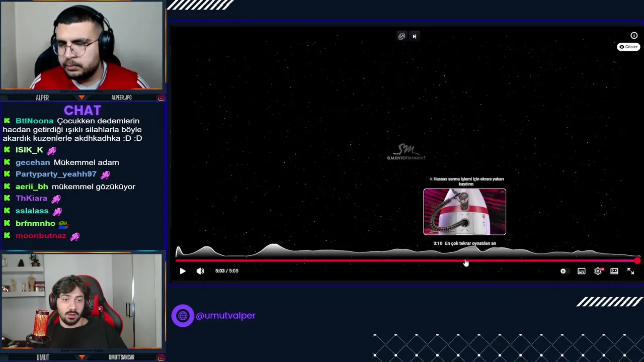Viewport: 644px width, 362px height.
Task: Open picture-in-picture popout icon above video
Action: point(401,36)
